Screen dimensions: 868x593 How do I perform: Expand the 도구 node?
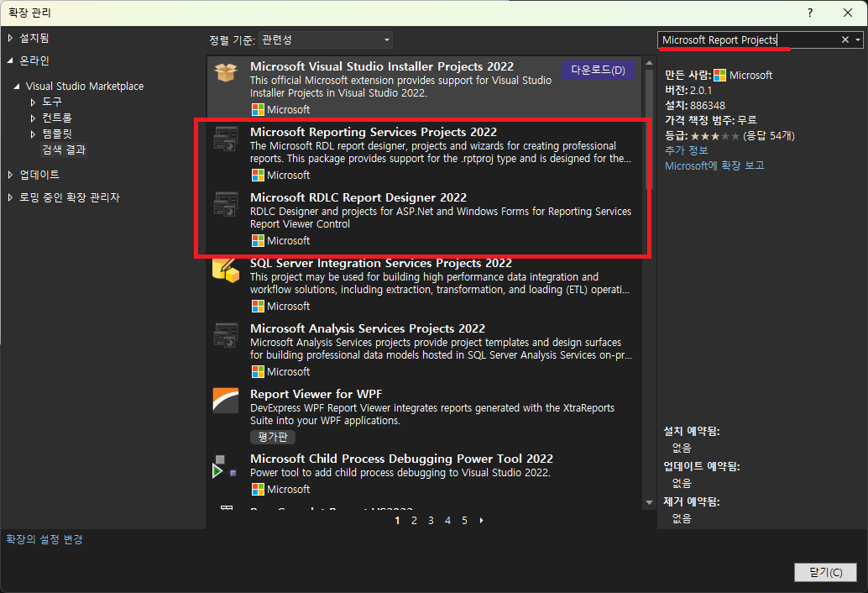pos(33,102)
